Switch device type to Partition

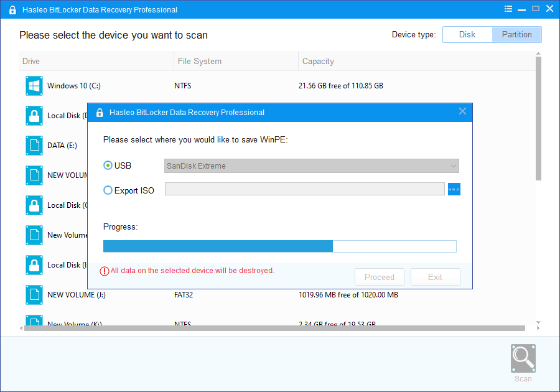(516, 35)
